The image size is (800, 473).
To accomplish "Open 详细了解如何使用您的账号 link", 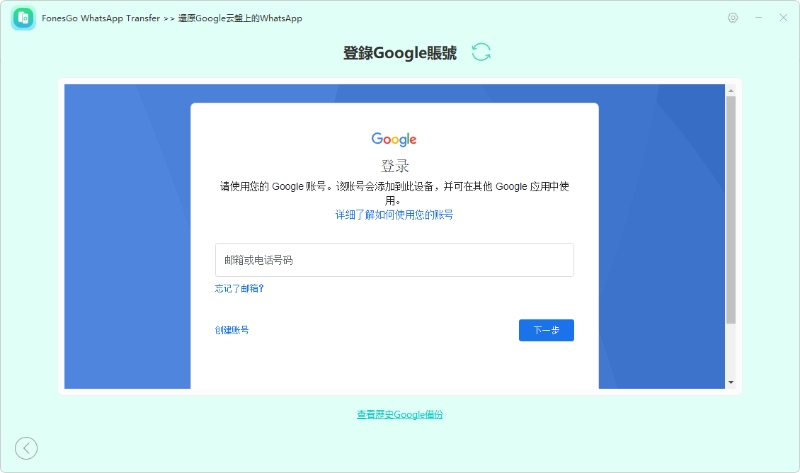I will (x=394, y=215).
